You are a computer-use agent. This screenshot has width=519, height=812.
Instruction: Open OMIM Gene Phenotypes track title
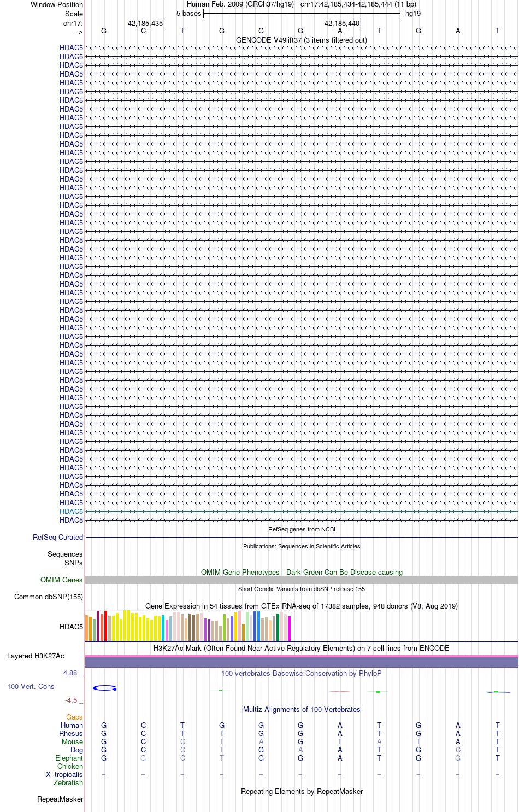(x=302, y=572)
